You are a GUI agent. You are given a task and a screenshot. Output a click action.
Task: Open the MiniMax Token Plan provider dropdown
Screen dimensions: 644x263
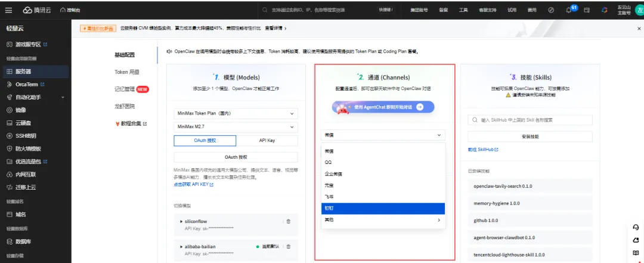pos(236,113)
